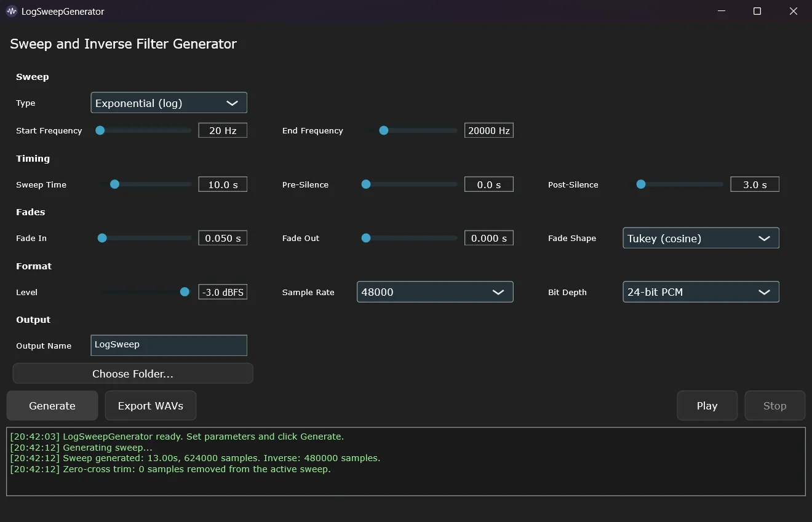Click the End Frequency slider handle
Viewport: 812px width, 522px height.
pos(384,130)
